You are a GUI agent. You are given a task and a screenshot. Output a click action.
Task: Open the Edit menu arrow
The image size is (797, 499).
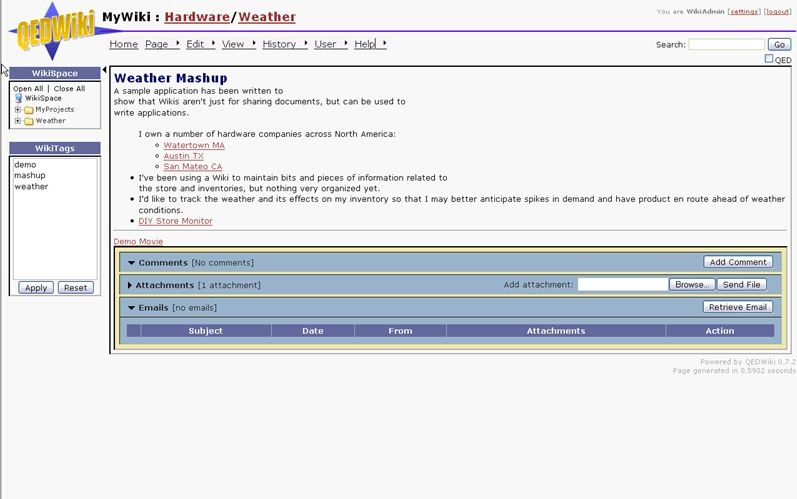[x=213, y=43]
